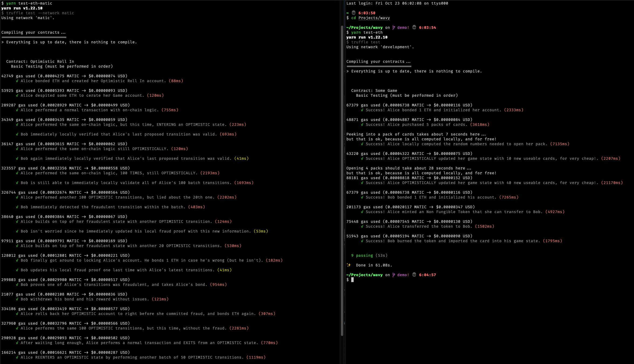Click the '(755ms)' timing value

coord(170,110)
